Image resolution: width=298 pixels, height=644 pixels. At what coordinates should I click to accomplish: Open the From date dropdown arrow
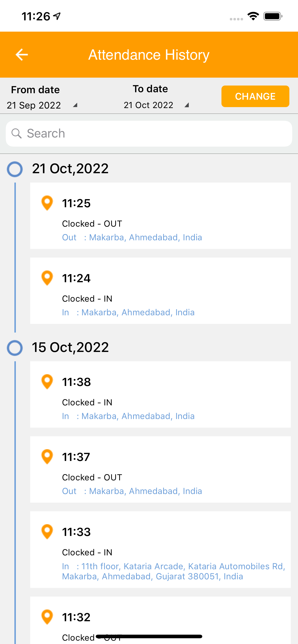[75, 105]
